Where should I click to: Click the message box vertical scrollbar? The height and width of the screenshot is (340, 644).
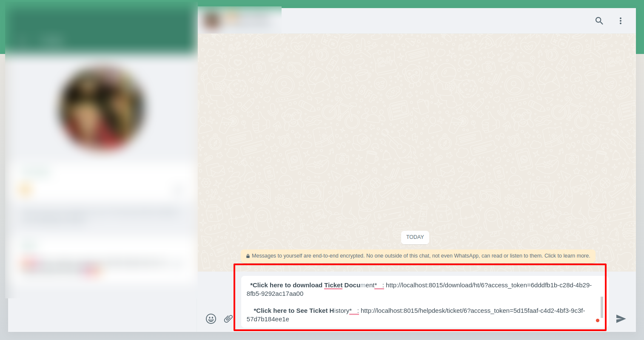point(602,307)
